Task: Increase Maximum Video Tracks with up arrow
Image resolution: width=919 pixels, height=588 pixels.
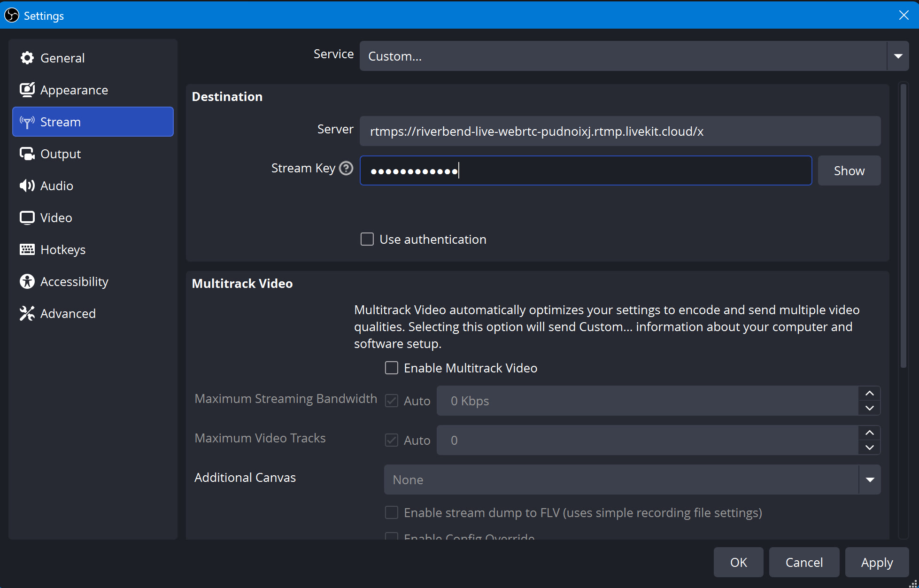Action: coord(870,433)
